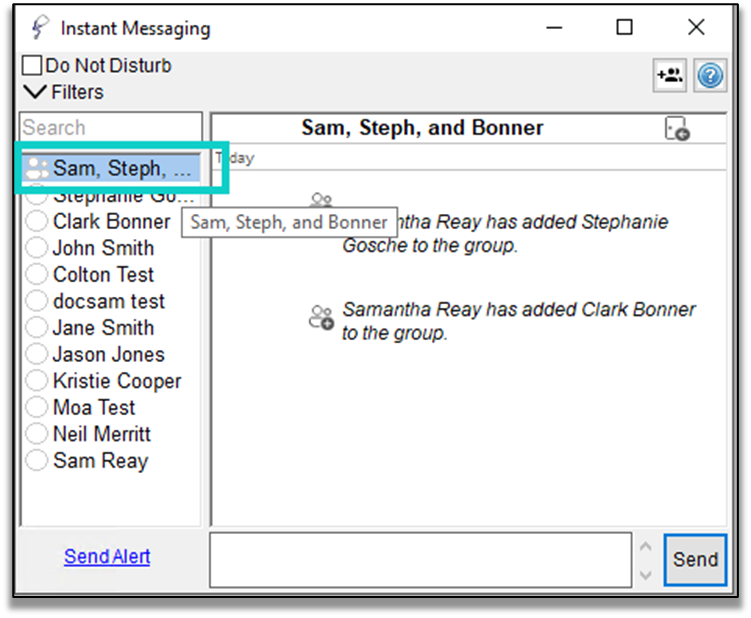This screenshot has width=751, height=618.
Task: Select Clark Bonner in contact list
Action: click(111, 221)
